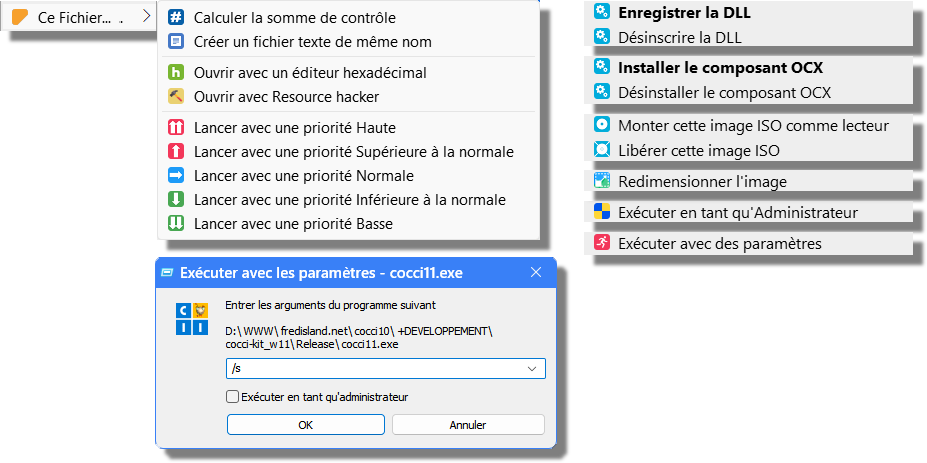Expand the Ce Fichier submenu arrow

(x=146, y=16)
